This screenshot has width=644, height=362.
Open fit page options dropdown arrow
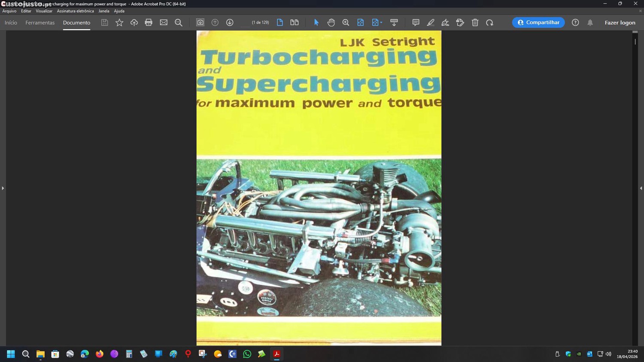pyautogui.click(x=381, y=23)
